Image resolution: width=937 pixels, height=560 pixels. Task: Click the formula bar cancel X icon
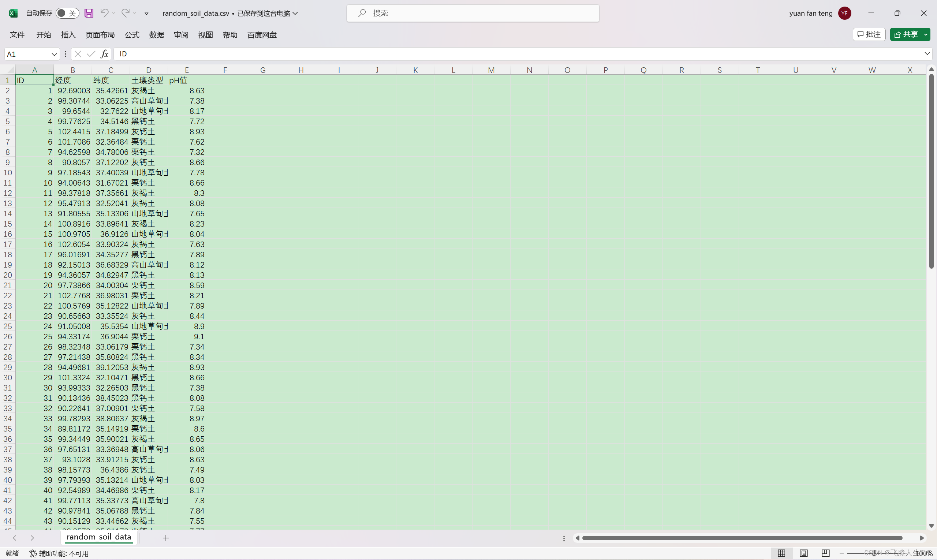(78, 54)
